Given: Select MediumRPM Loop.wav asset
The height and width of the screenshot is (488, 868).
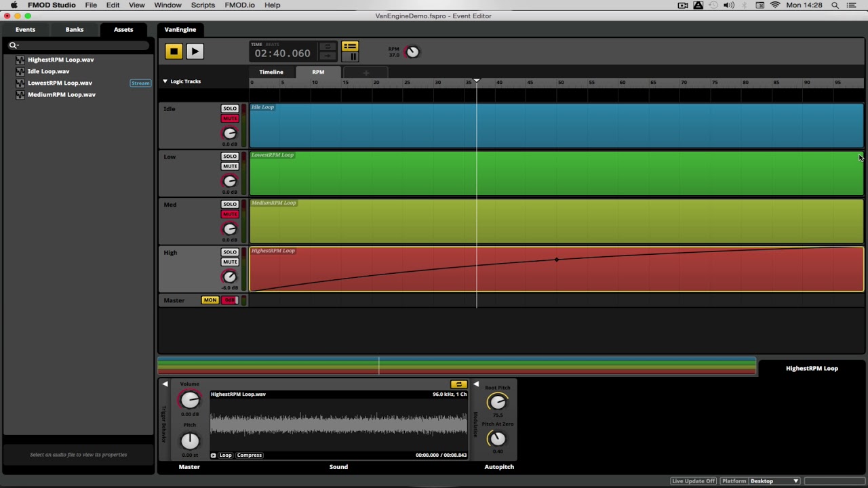Looking at the screenshot, I should coord(62,95).
